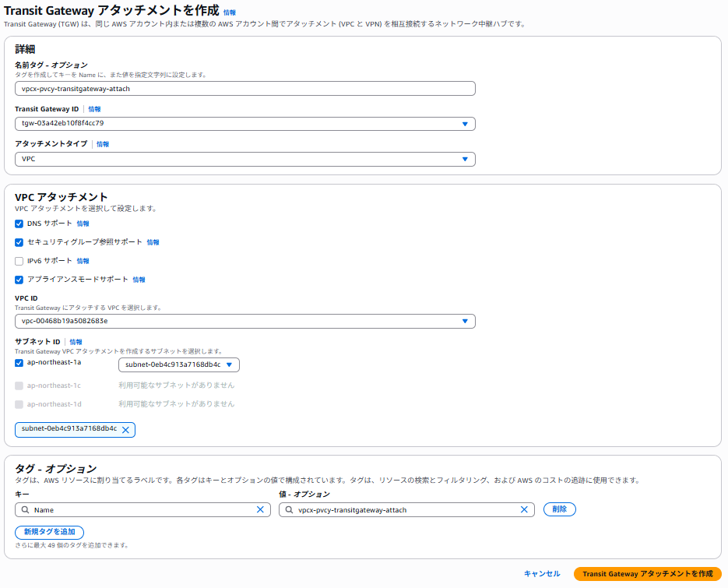Open the 情報 link beside セキュリティグループ参照サポート
Screen dimensions: 728x588
tap(153, 242)
